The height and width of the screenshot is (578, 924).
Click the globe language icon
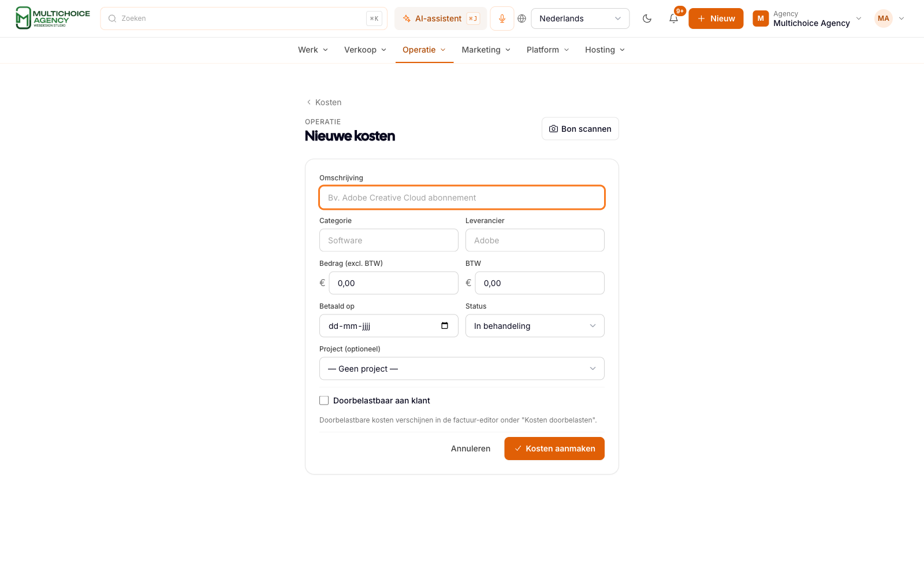click(521, 18)
